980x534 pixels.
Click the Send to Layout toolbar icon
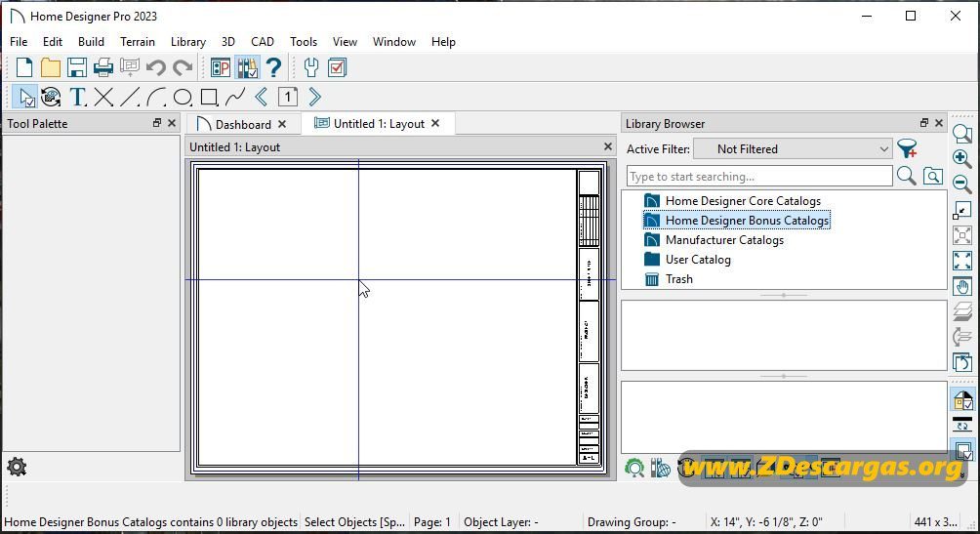pos(130,67)
